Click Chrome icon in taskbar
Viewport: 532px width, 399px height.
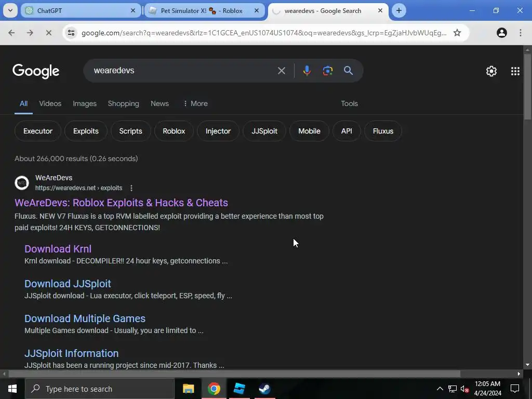(x=214, y=389)
